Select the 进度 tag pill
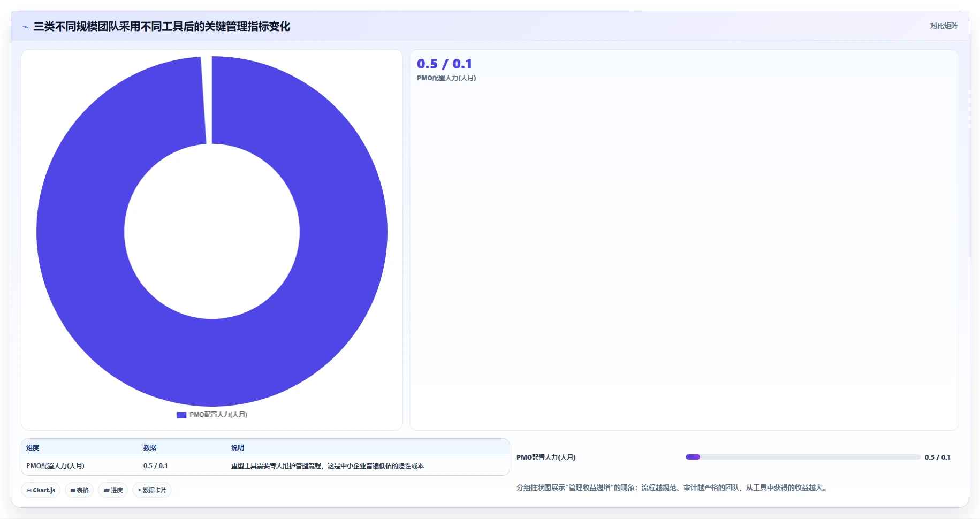The image size is (980, 519). pos(113,490)
